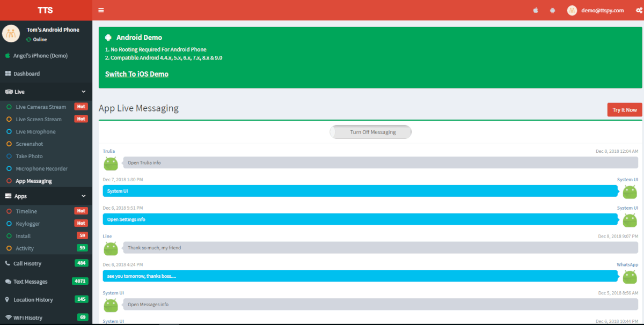
Task: Open Live Microphone page
Action: point(35,131)
